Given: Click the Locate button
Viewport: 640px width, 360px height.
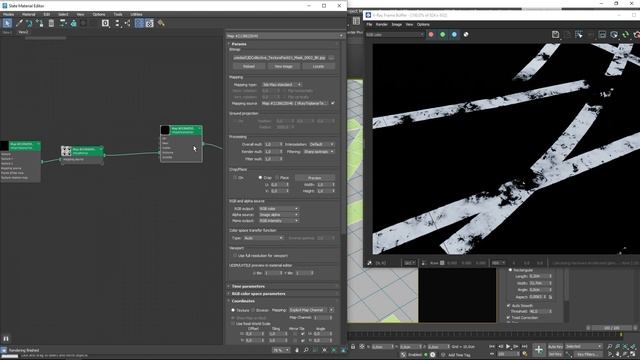Looking at the screenshot, I should coord(318,66).
